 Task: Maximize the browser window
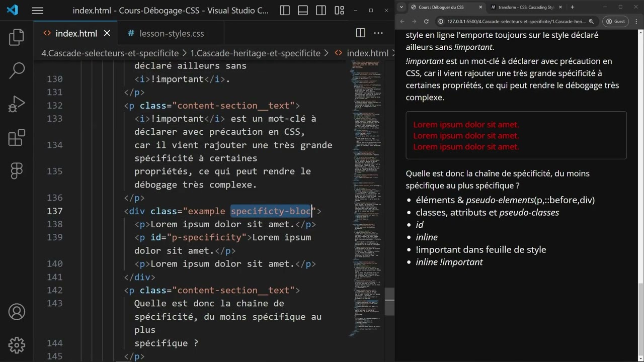620,7
